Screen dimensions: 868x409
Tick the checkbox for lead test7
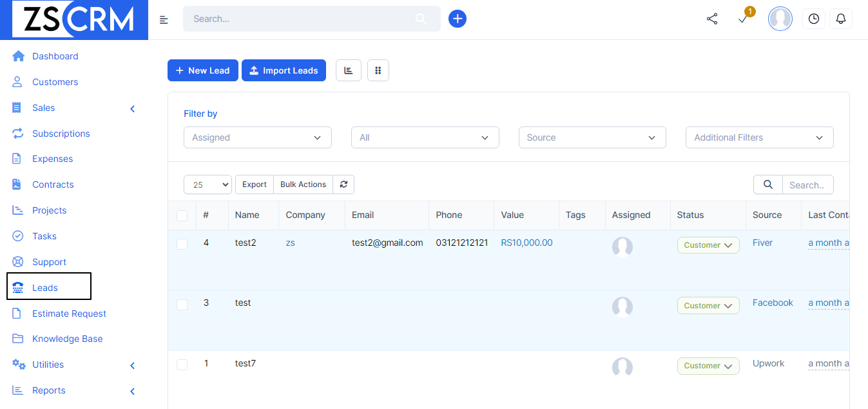click(182, 365)
